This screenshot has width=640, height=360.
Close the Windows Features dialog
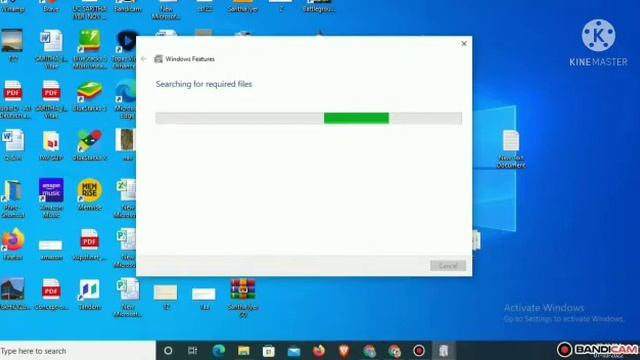click(464, 44)
